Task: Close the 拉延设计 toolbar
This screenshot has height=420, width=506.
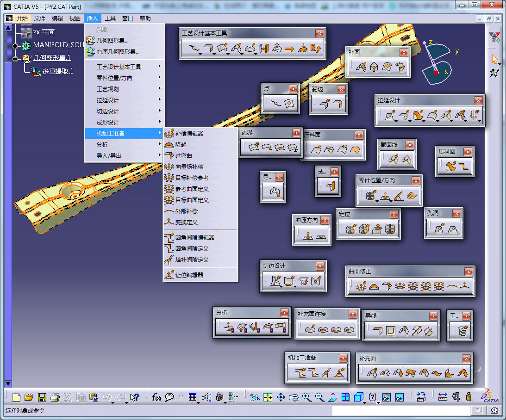Action: 478,100
